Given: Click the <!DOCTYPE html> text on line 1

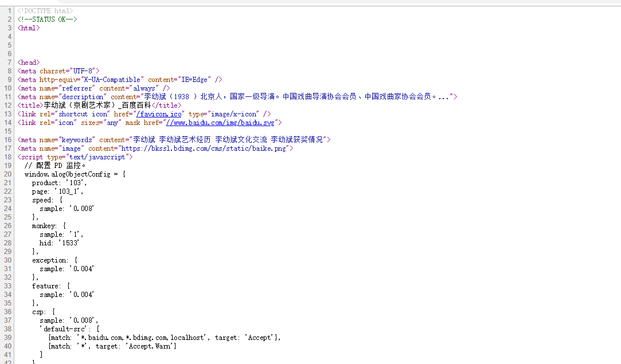Looking at the screenshot, I should coord(45,11).
